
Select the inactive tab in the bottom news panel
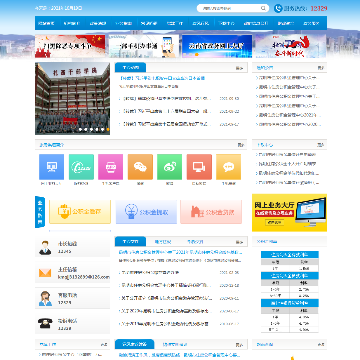pyautogui.click(x=175, y=344)
